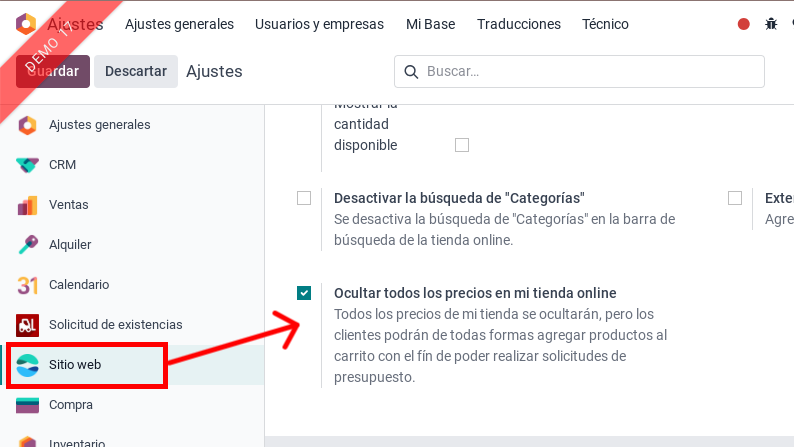Uncheck Ocultar todos los precios checkbox

[x=304, y=293]
